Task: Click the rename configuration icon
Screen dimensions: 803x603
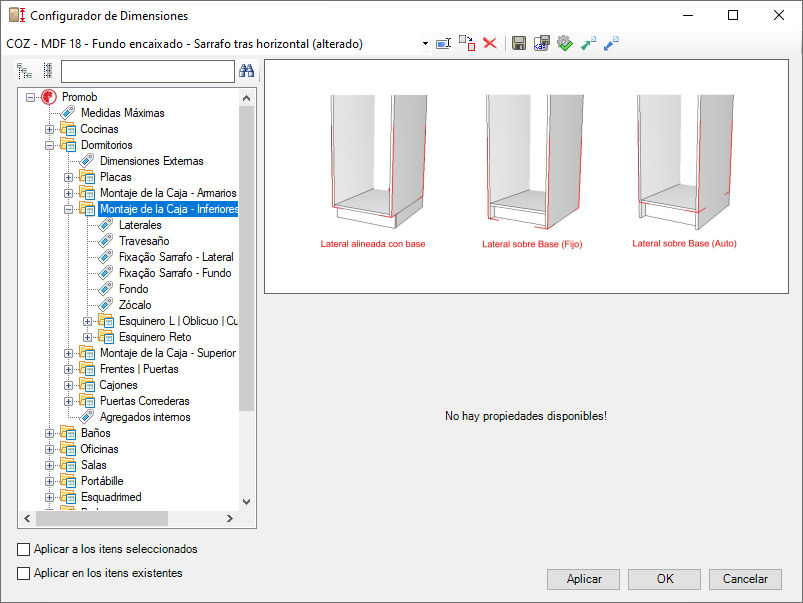Action: [443, 44]
